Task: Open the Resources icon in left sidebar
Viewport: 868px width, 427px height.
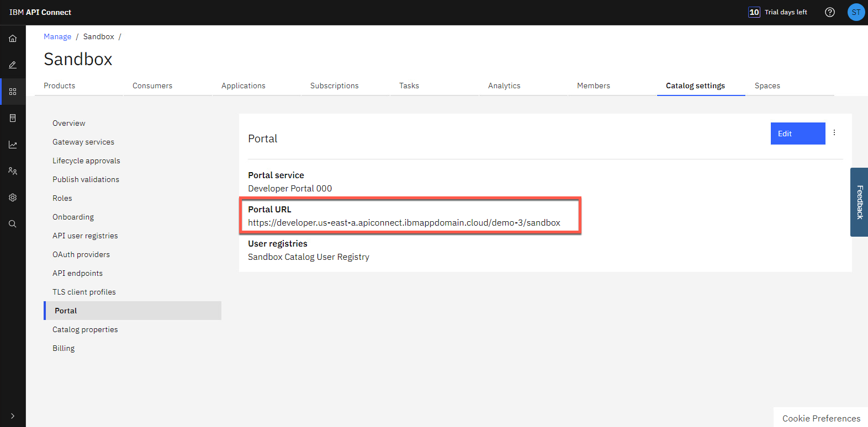Action: pos(13,118)
